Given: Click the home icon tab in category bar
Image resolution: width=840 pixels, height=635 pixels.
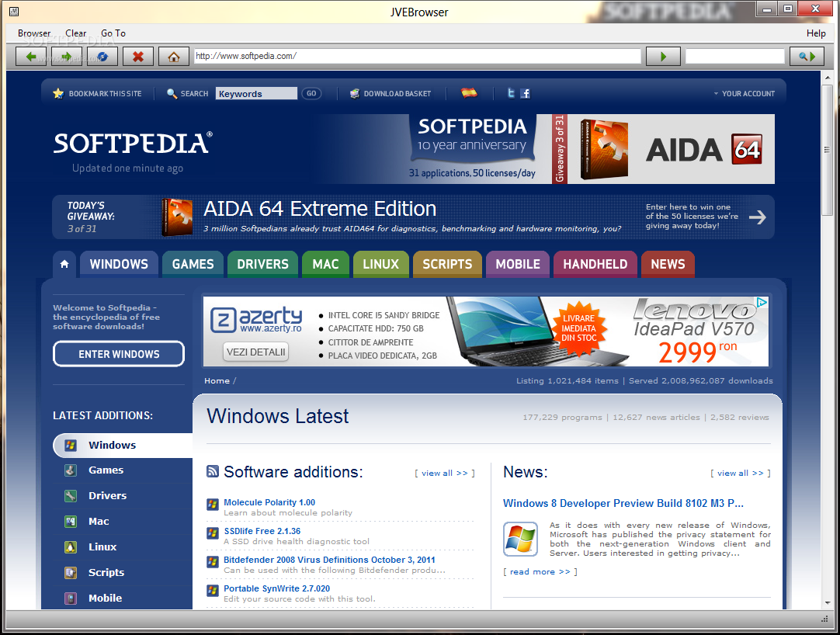Looking at the screenshot, I should pyautogui.click(x=64, y=264).
